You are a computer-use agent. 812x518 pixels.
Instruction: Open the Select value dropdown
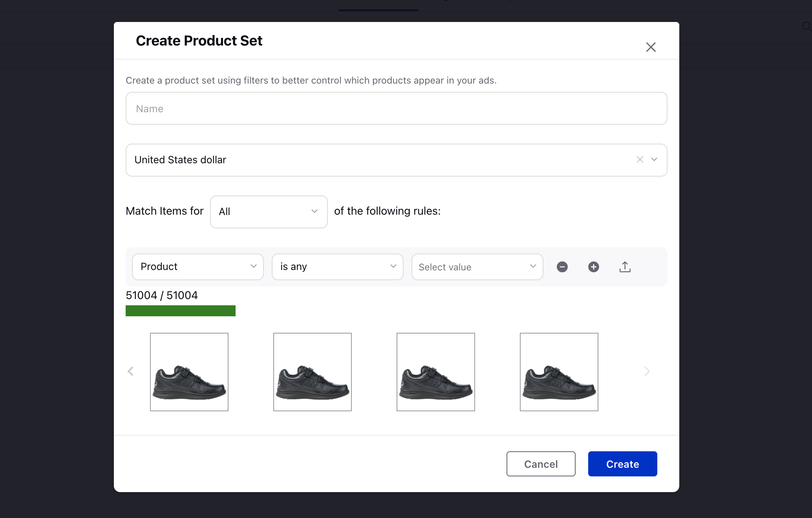click(477, 267)
